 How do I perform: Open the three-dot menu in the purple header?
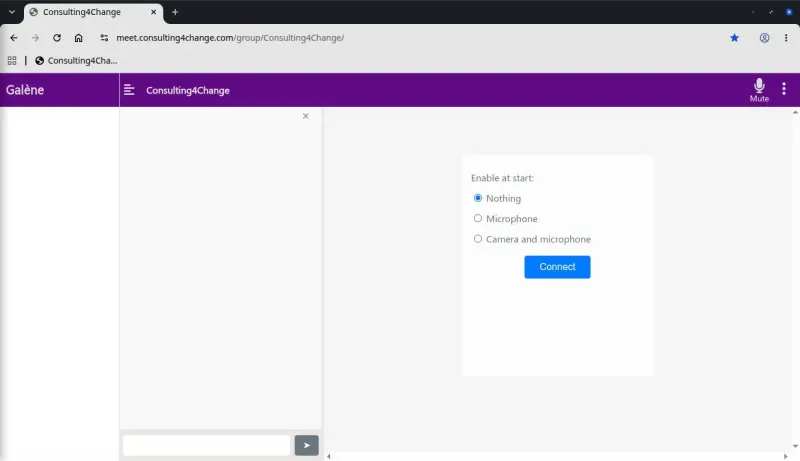tap(784, 89)
